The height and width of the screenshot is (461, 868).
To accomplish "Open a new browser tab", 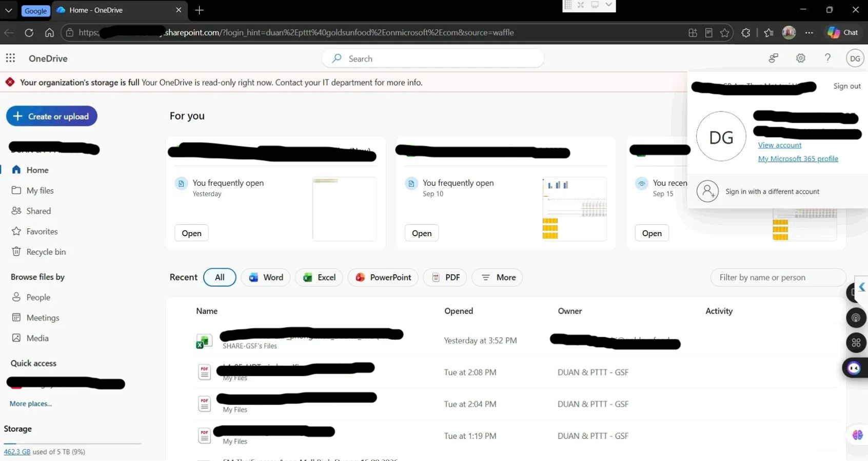I will [199, 10].
